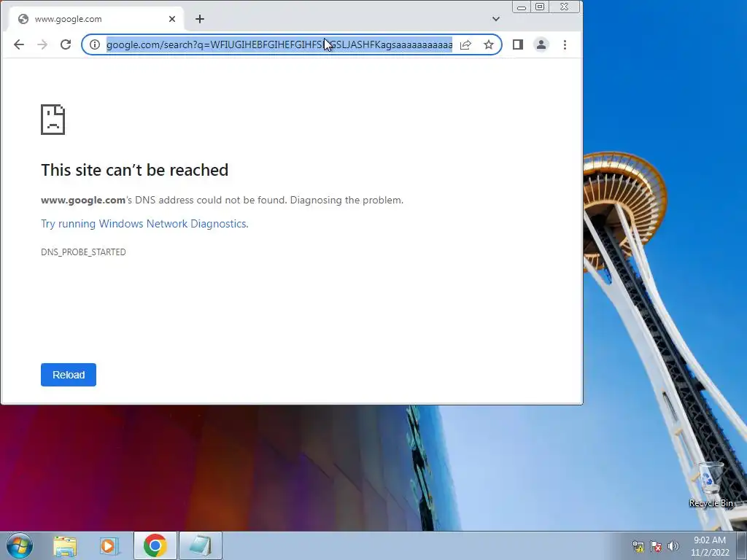Viewport: 747px width, 560px height.
Task: Open the notepad app on the taskbar
Action: point(200,545)
